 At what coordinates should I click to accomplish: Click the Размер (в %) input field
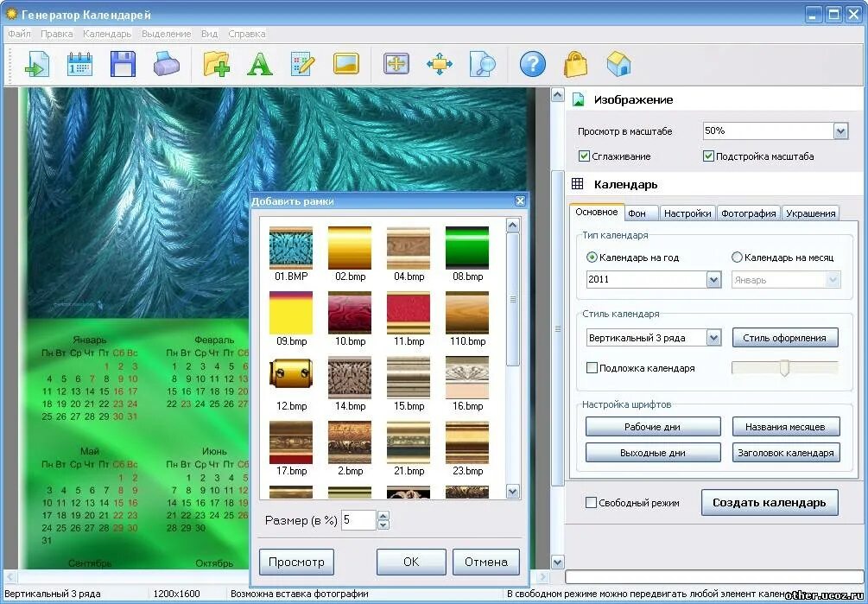358,520
